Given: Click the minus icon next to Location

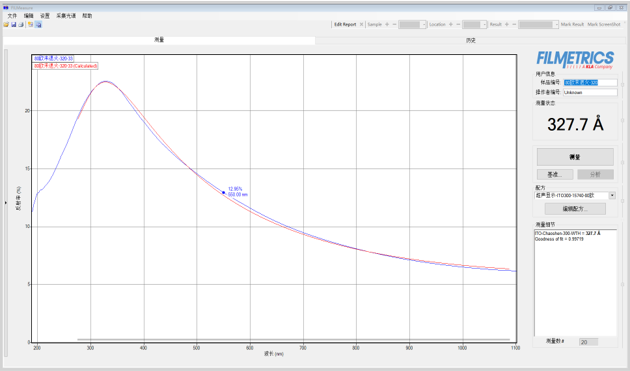Looking at the screenshot, I should point(458,25).
